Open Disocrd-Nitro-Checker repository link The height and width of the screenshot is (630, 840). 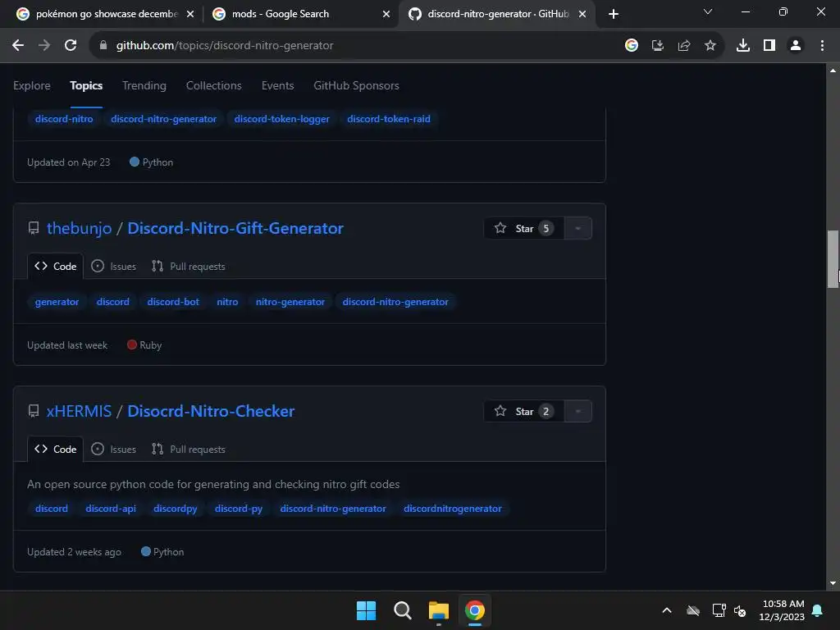coord(211,412)
